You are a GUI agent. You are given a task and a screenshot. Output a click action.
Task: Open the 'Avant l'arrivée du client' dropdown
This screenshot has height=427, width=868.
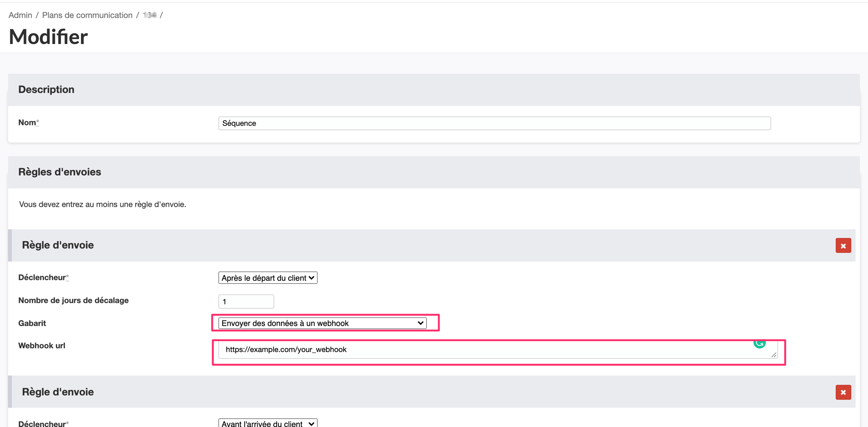click(268, 423)
